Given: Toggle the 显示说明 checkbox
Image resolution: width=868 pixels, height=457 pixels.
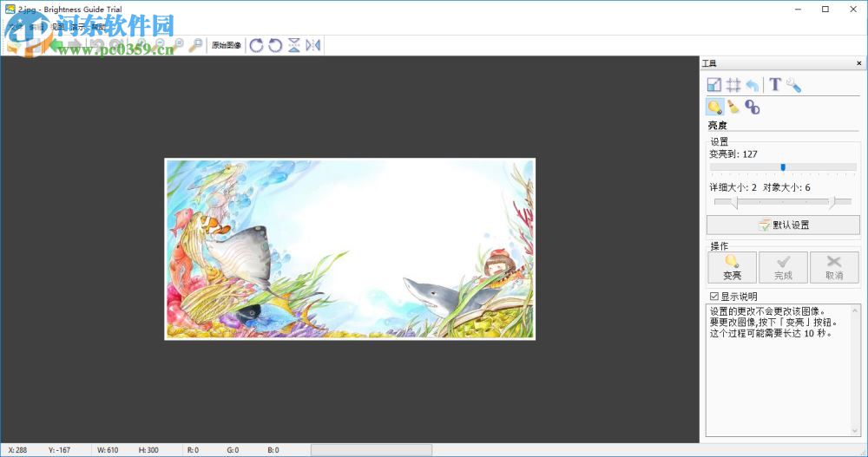Looking at the screenshot, I should [x=714, y=297].
